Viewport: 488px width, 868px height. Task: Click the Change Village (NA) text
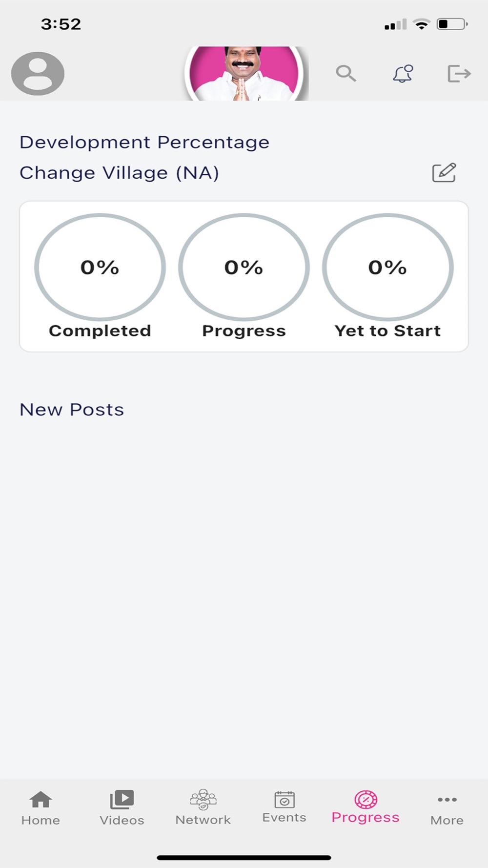[119, 173]
